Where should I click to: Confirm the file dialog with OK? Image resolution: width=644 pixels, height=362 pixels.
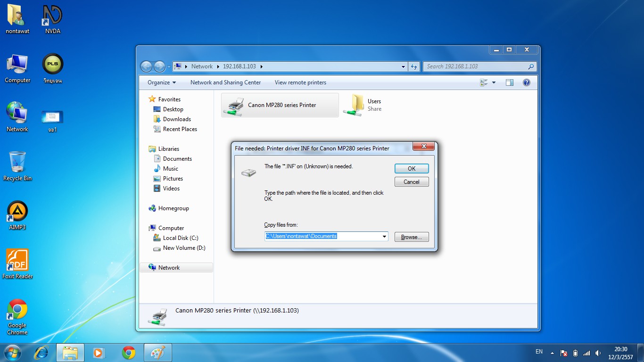tap(412, 169)
